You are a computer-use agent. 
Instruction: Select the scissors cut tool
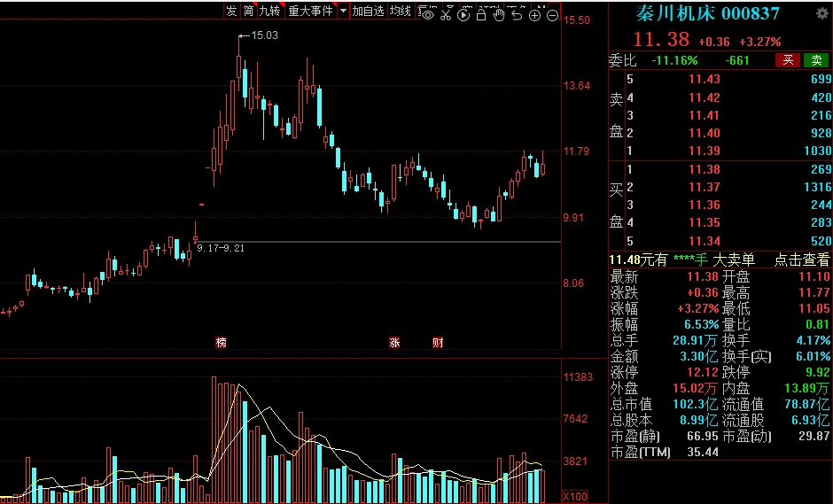tap(446, 13)
